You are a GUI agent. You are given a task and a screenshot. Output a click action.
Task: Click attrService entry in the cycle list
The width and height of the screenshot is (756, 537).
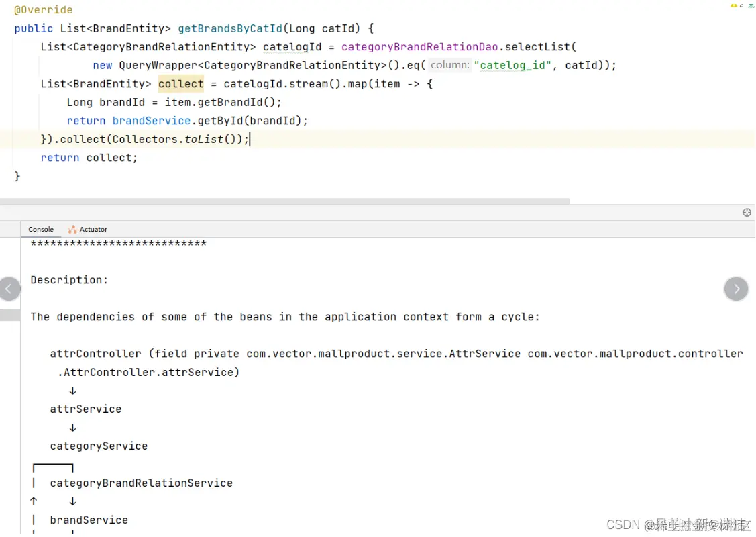coord(86,409)
